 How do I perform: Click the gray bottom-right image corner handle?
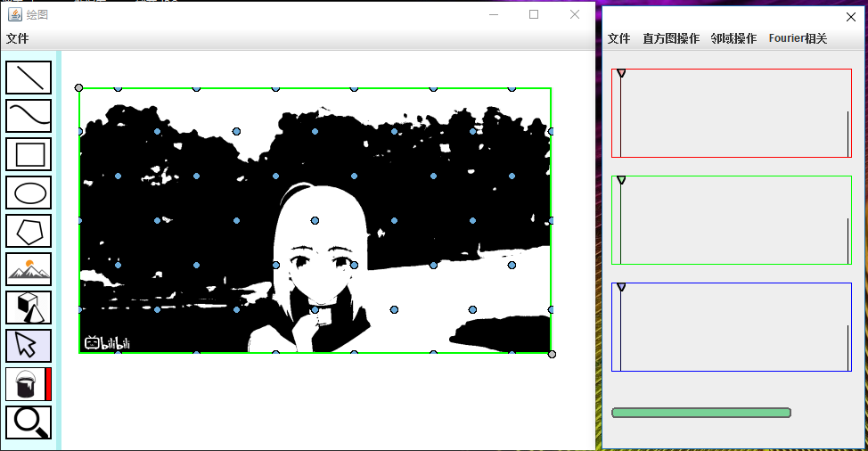(552, 354)
